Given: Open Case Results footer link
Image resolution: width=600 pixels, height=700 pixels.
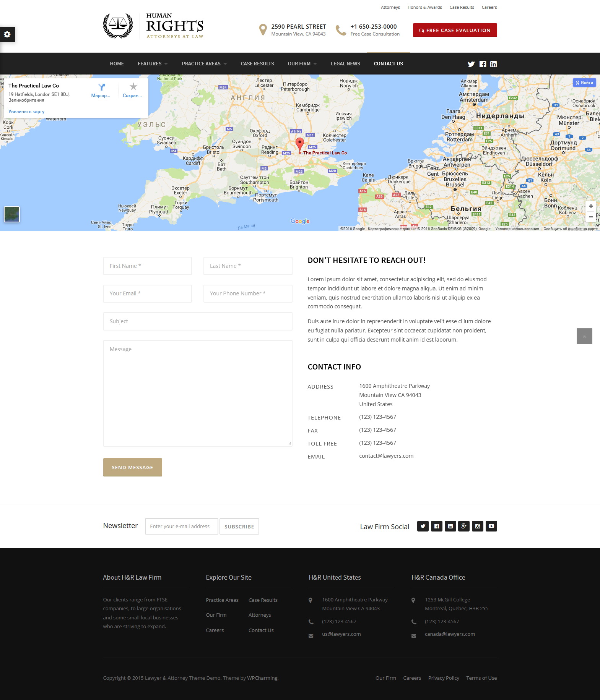Looking at the screenshot, I should tap(263, 600).
